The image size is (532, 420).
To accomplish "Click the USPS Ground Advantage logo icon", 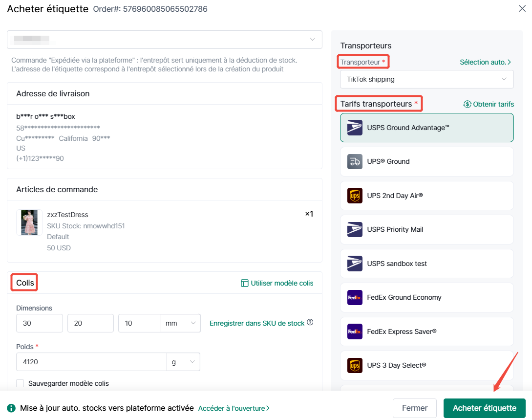I will [355, 128].
